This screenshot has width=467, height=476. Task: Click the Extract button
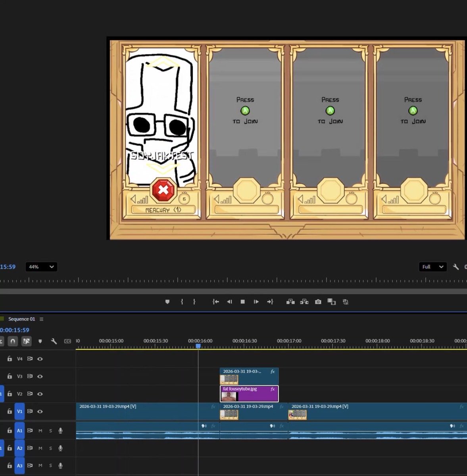pos(304,302)
